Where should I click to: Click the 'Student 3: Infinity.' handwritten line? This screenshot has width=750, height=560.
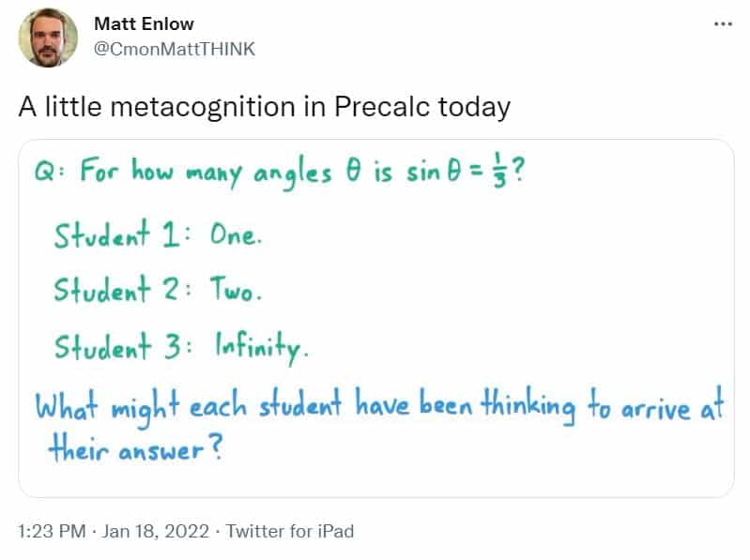point(181,347)
